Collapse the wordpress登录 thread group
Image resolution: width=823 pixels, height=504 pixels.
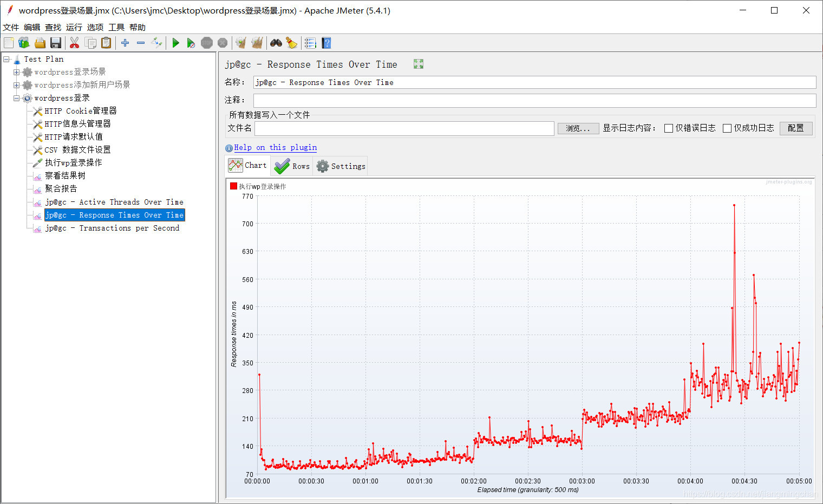click(x=16, y=98)
